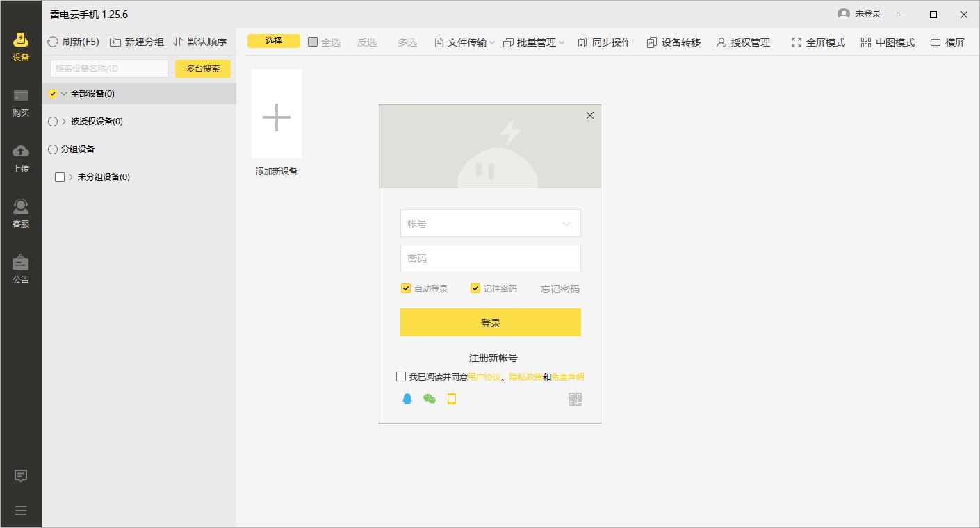Open the 批量管理 dropdown menu
Image resolution: width=980 pixels, height=528 pixels.
click(533, 42)
